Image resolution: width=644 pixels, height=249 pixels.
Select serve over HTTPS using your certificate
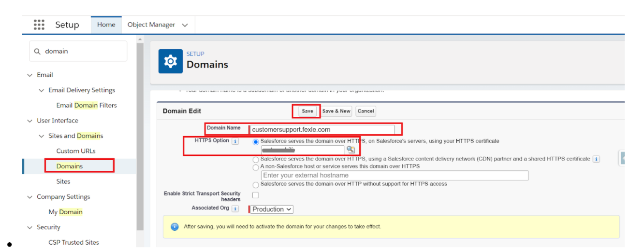256,141
